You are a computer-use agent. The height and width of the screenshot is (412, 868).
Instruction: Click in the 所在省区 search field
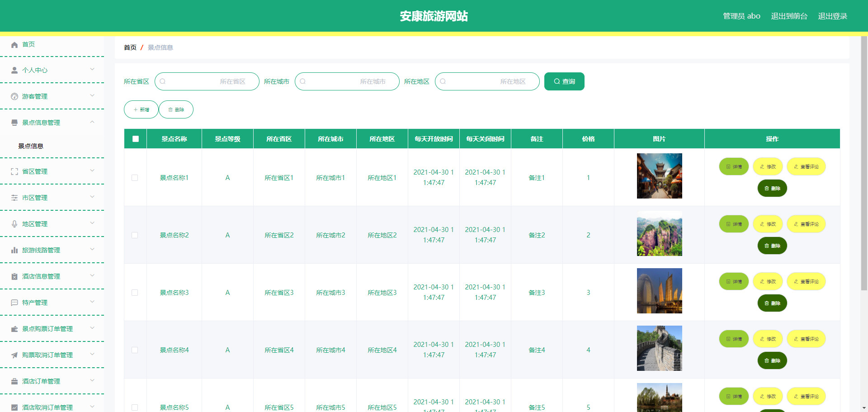pyautogui.click(x=207, y=81)
